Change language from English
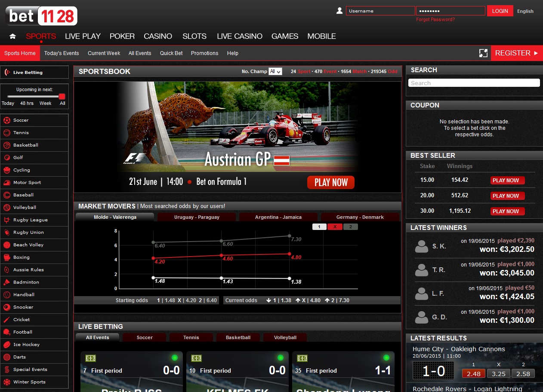The height and width of the screenshot is (392, 543). point(525,11)
